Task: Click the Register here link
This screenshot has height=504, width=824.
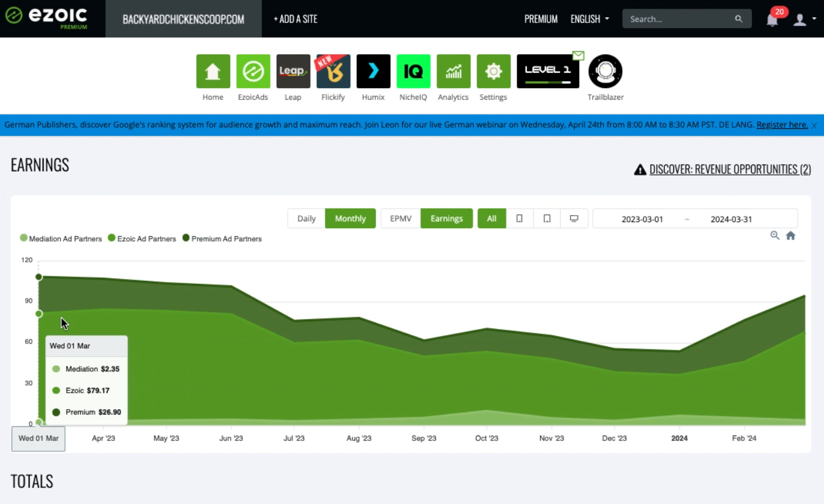Action: [x=782, y=125]
